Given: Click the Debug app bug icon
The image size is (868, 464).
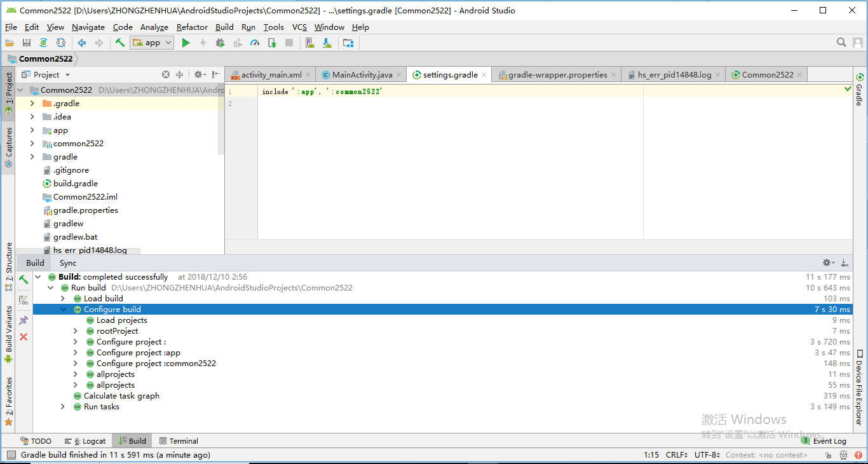Looking at the screenshot, I should [x=220, y=43].
